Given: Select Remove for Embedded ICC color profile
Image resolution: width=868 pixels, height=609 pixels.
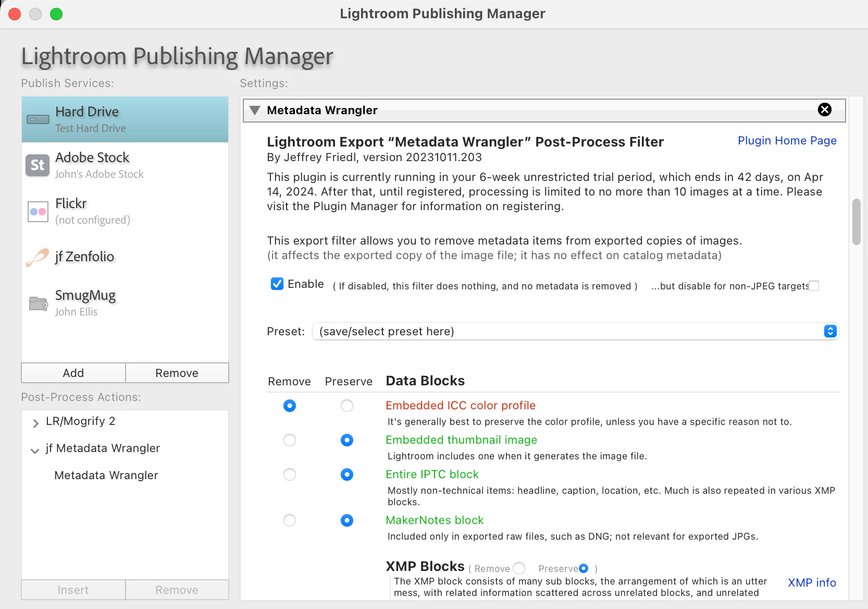Looking at the screenshot, I should point(290,406).
